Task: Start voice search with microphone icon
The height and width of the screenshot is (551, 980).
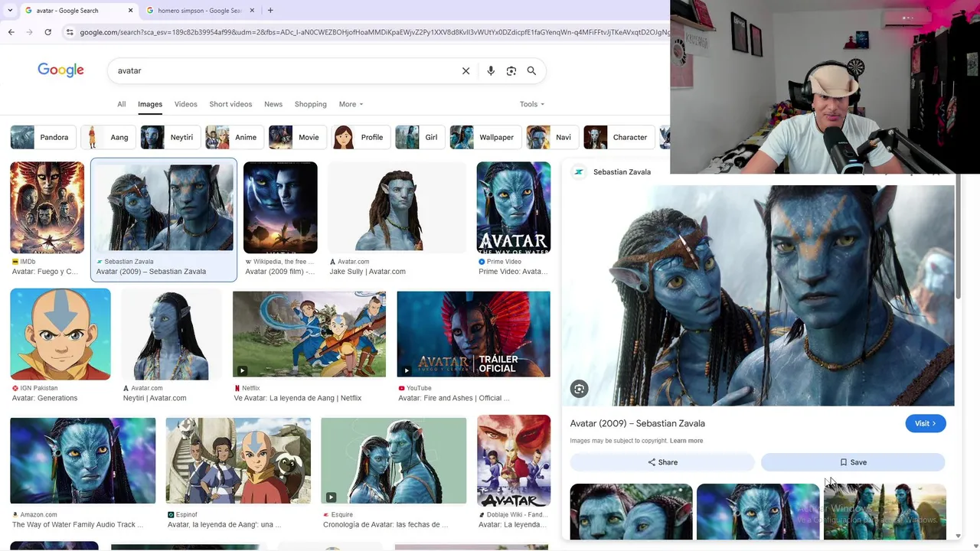Action: pyautogui.click(x=491, y=70)
